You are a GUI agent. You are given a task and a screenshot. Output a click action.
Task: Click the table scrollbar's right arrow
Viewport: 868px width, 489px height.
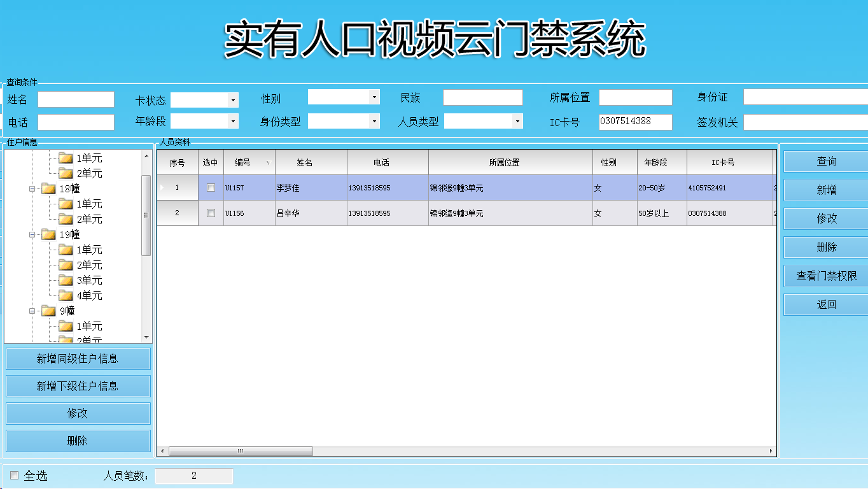771,451
